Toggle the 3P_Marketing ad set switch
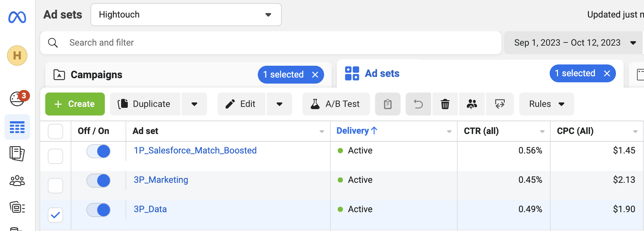This screenshot has width=644, height=231. 98,181
